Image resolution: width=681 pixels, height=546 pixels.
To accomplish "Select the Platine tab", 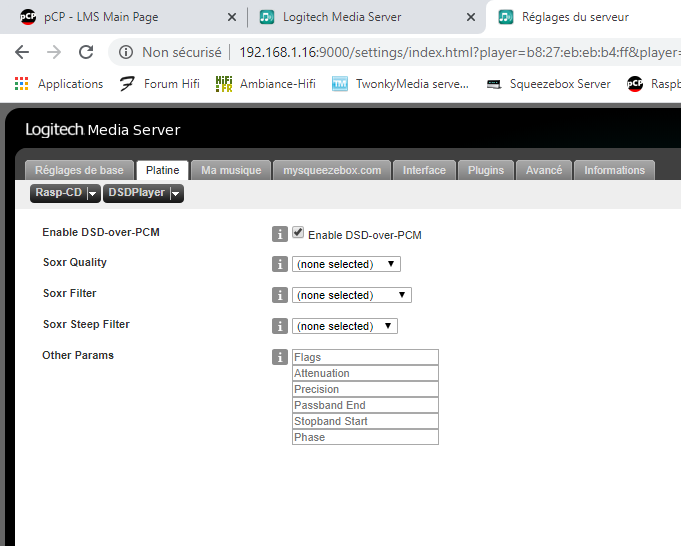I will pos(162,170).
